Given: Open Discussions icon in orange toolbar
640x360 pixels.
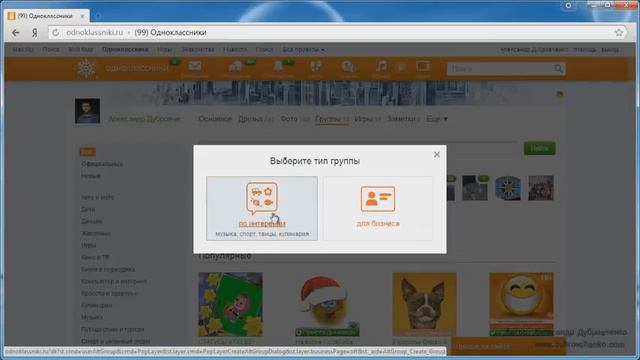Looking at the screenshot, I should click(236, 68).
